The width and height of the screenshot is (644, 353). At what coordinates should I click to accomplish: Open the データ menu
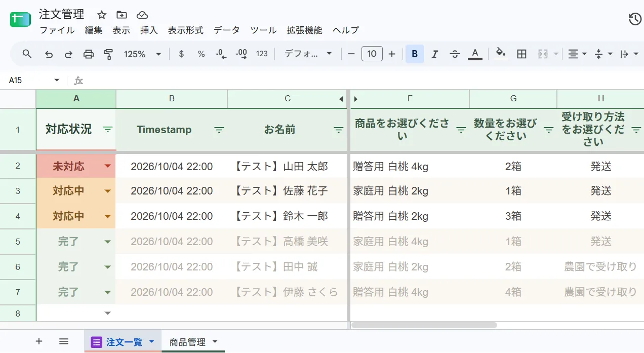pyautogui.click(x=227, y=30)
